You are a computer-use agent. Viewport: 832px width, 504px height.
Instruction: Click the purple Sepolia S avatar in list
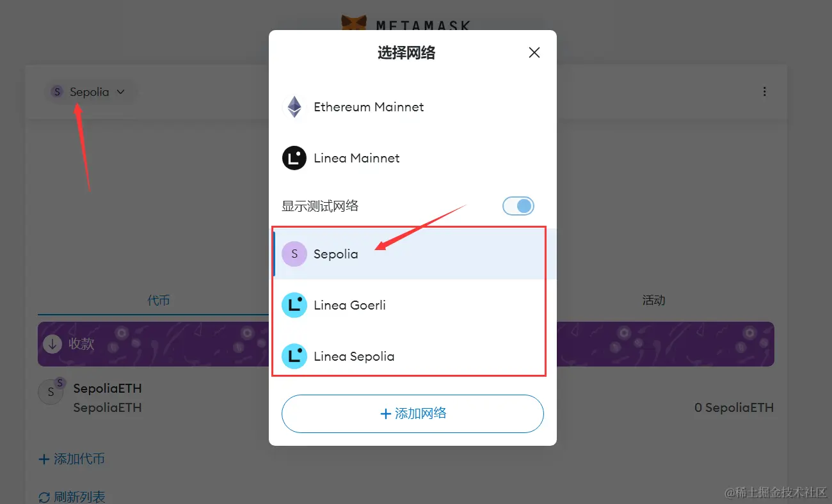(x=294, y=254)
